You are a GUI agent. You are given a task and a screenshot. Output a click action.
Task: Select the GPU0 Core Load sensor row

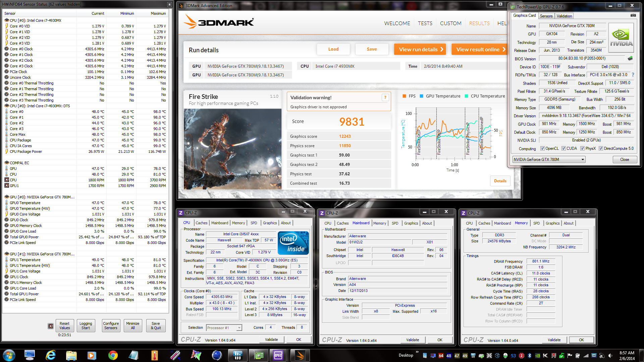[x=86, y=231]
